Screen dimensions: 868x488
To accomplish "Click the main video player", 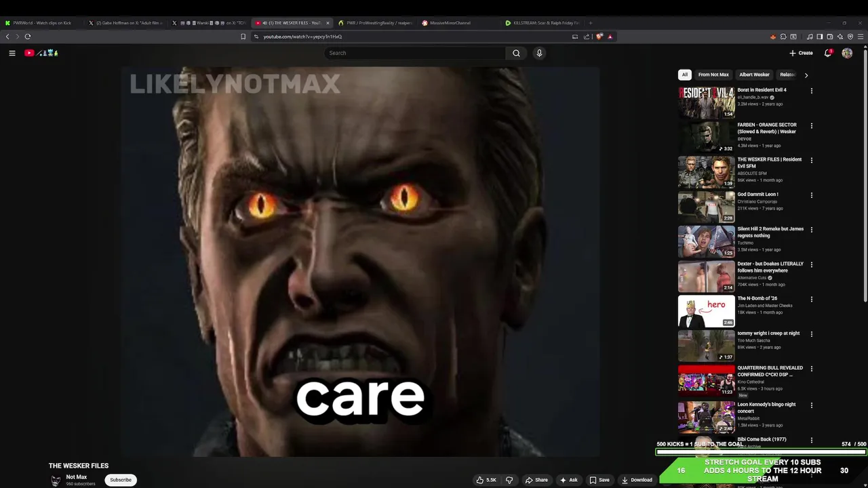I will tap(361, 261).
